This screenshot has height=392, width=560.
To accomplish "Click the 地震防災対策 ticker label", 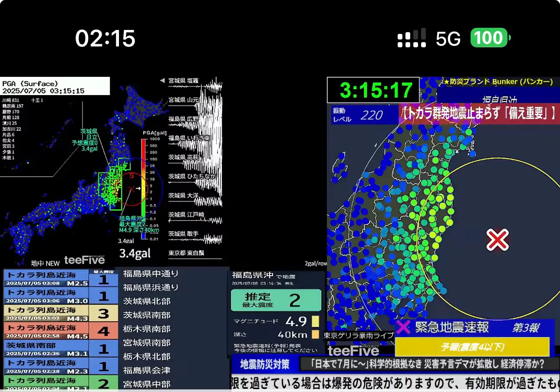I will pos(265,364).
